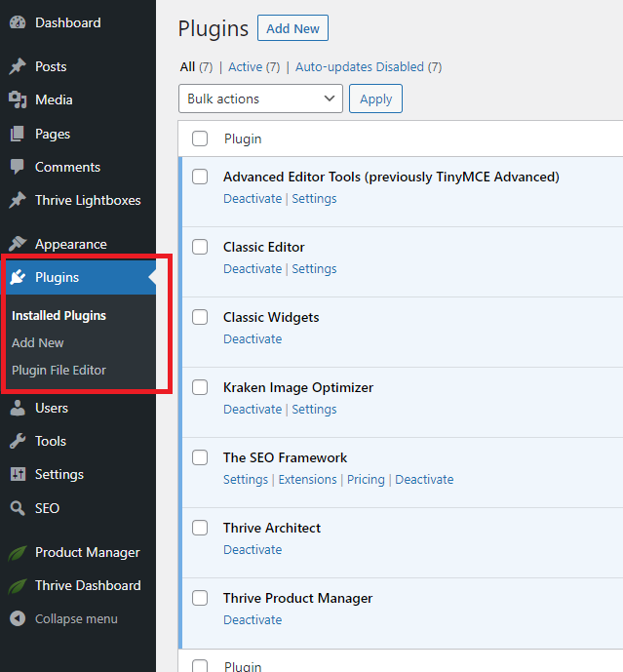The image size is (623, 672).
Task: Open Thrive Dashboard menu item
Action: click(x=88, y=586)
